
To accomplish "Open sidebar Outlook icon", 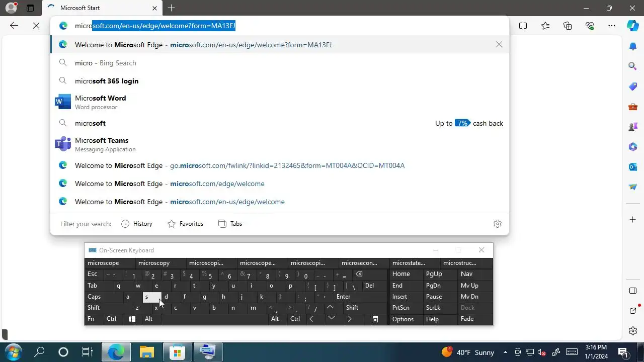I will 633,166.
